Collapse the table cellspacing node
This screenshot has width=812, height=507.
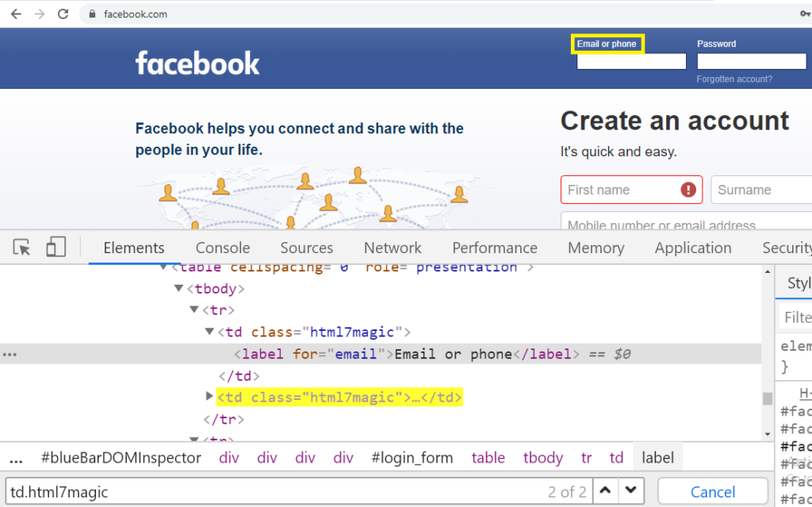(163, 267)
